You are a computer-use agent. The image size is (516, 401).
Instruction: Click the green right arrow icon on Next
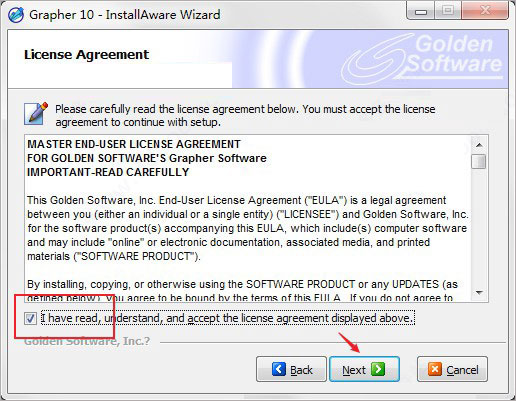(378, 369)
